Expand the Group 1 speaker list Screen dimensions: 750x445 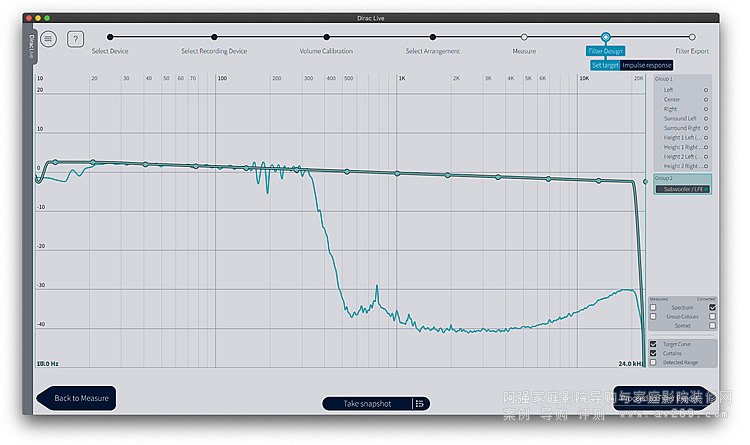pos(665,78)
